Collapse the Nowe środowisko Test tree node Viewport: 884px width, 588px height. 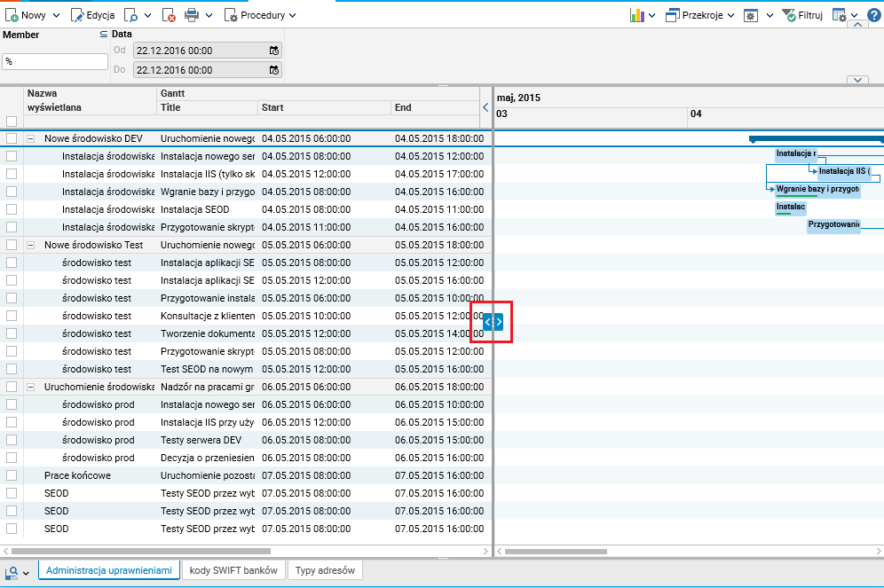click(31, 245)
